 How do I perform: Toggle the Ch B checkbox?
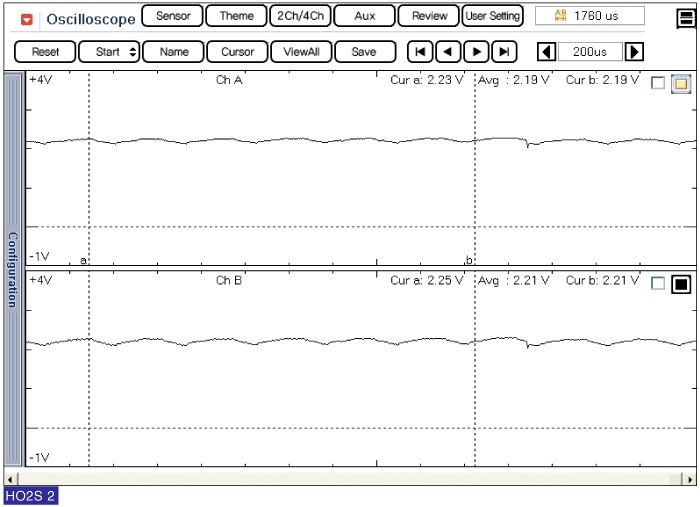tap(657, 284)
